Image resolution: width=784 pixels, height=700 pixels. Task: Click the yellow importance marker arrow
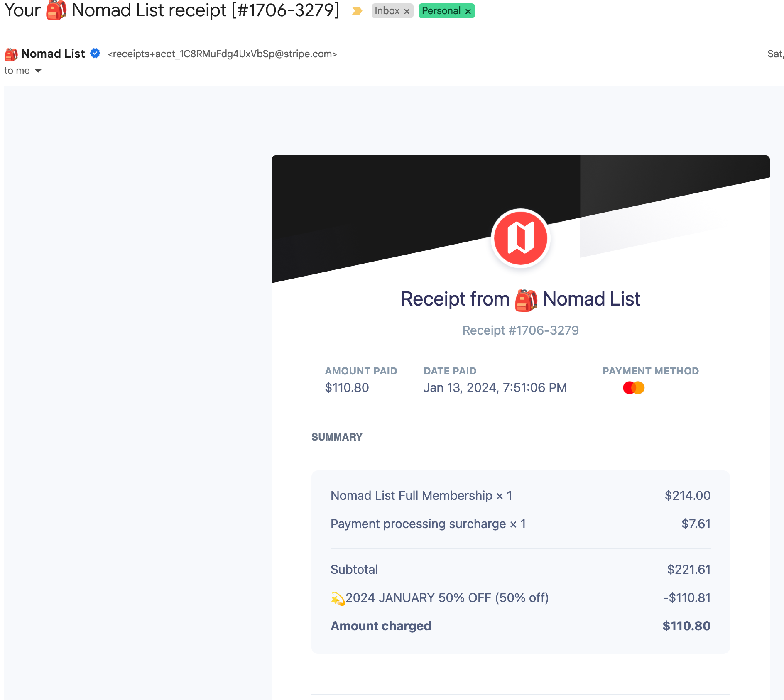click(357, 11)
